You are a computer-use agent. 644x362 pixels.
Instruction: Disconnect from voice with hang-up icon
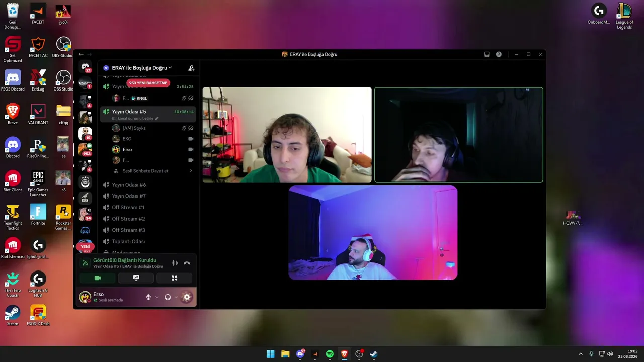(187, 263)
